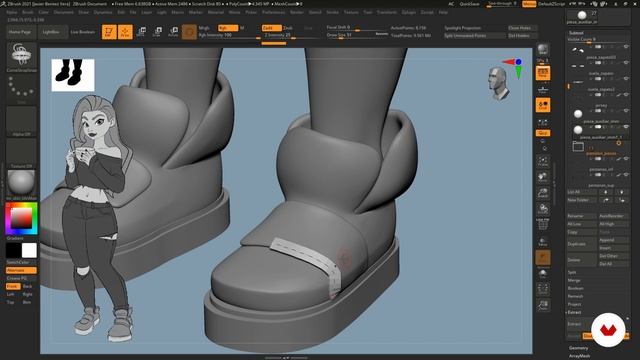Screen dimensions: 640x360
Task: Select the Move transform icon in top toolbar
Action: click(141, 32)
